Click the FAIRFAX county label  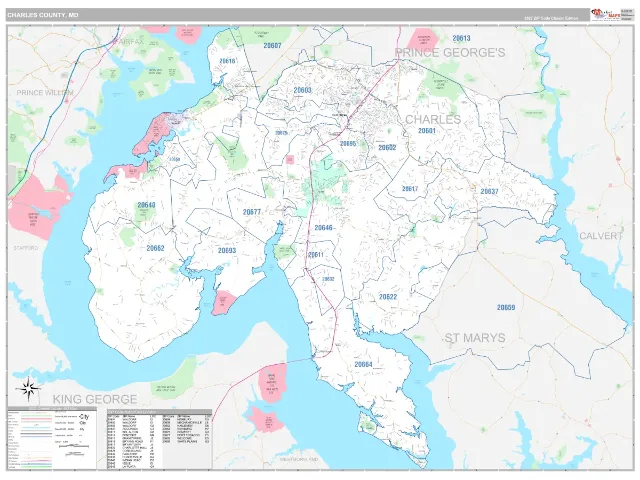click(129, 42)
